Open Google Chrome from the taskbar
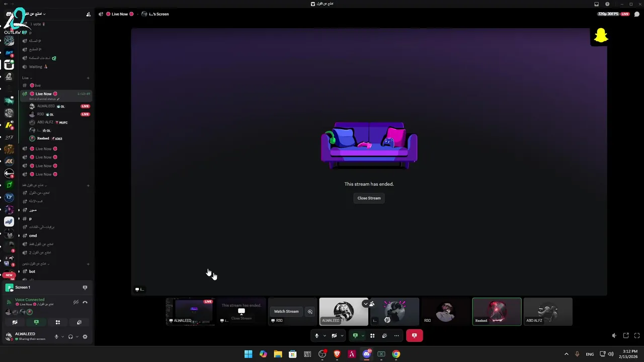 (396, 354)
